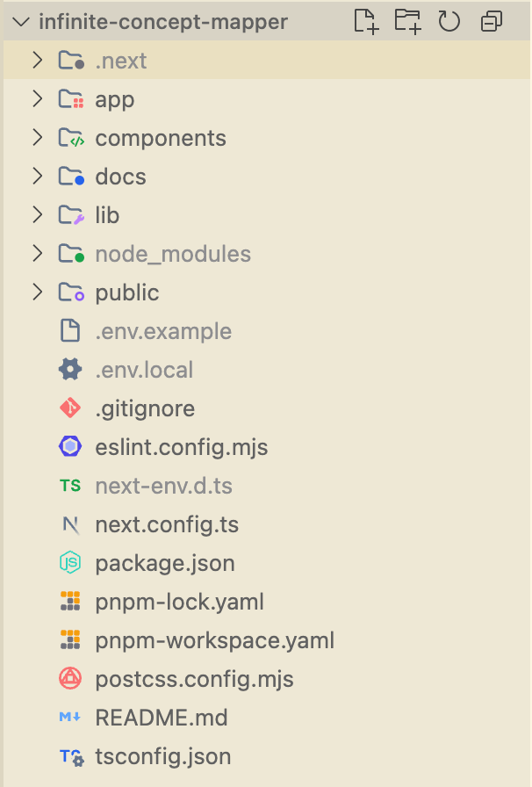Viewport: 532px width, 787px height.
Task: Click the git icon beside .gitignore
Action: (x=70, y=408)
